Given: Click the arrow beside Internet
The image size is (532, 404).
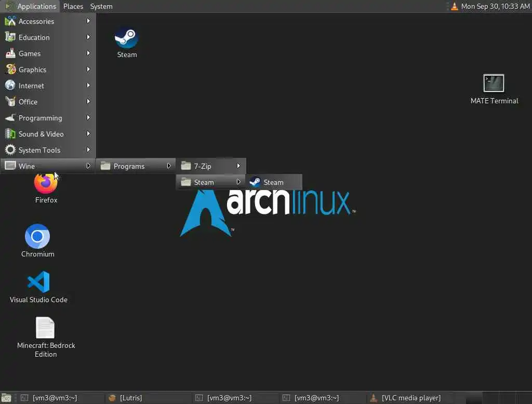Looking at the screenshot, I should (88, 86).
